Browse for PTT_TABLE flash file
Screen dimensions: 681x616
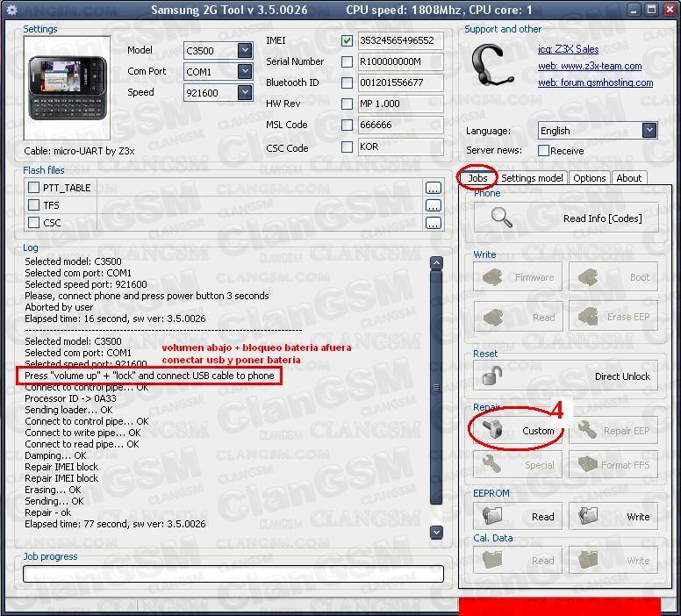coord(433,188)
